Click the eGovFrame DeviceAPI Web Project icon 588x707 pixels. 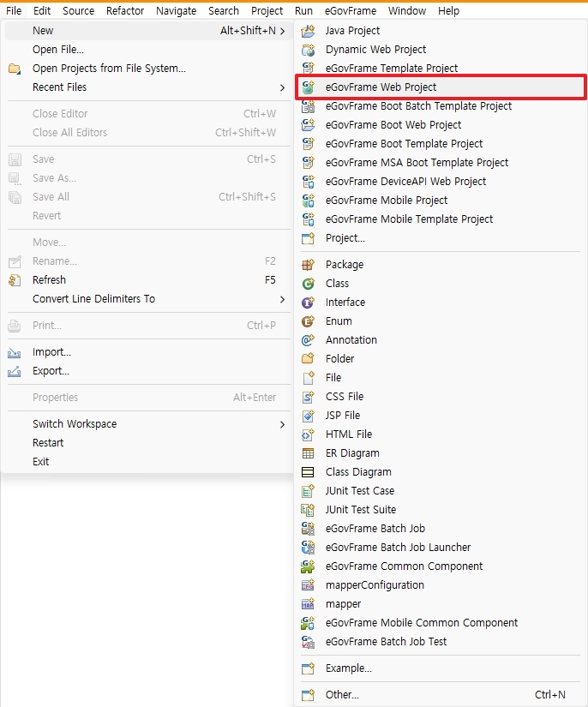pyautogui.click(x=308, y=182)
